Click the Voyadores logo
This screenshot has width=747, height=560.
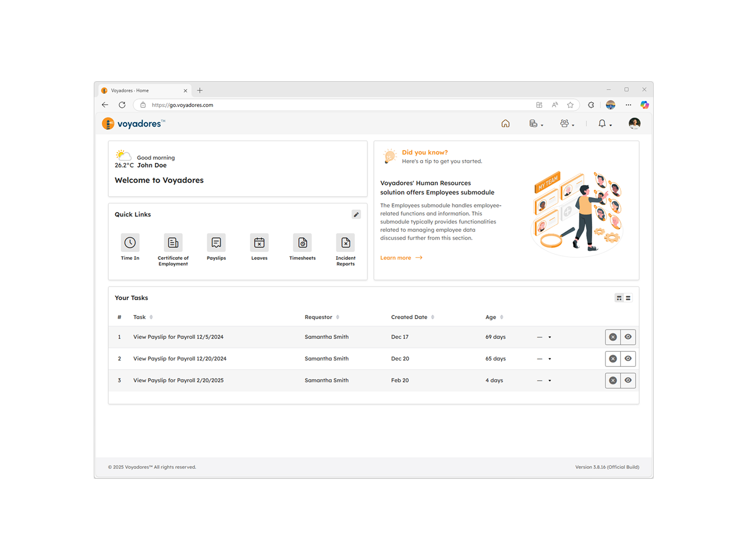(x=133, y=124)
